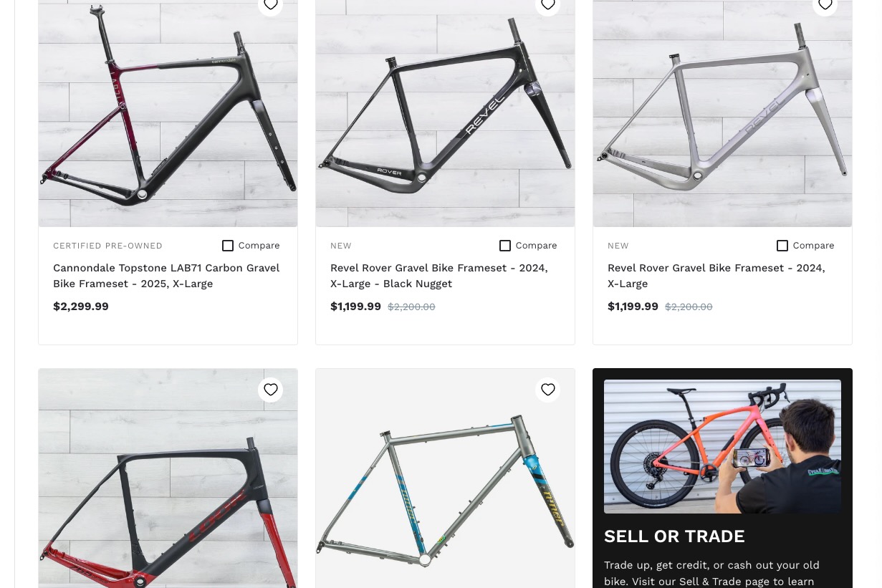The height and width of the screenshot is (588, 882).
Task: Click the Sell or Trade promo bike photo
Action: 722,446
